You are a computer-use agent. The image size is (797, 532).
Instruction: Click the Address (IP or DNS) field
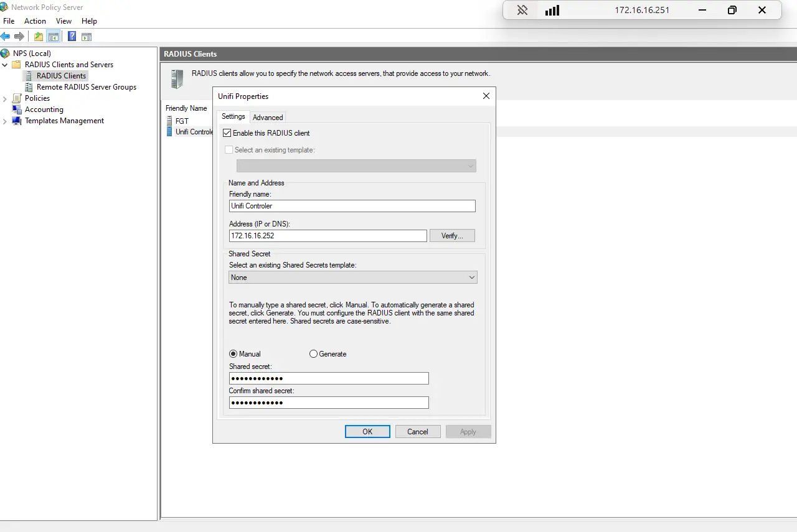click(x=328, y=236)
